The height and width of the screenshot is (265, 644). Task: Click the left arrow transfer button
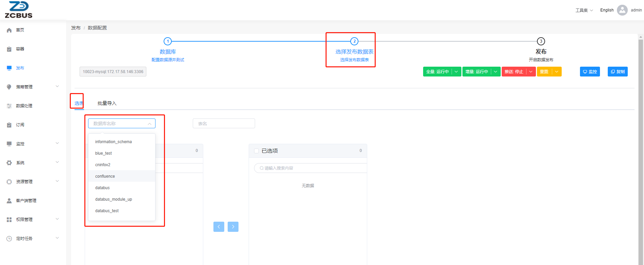click(x=219, y=227)
